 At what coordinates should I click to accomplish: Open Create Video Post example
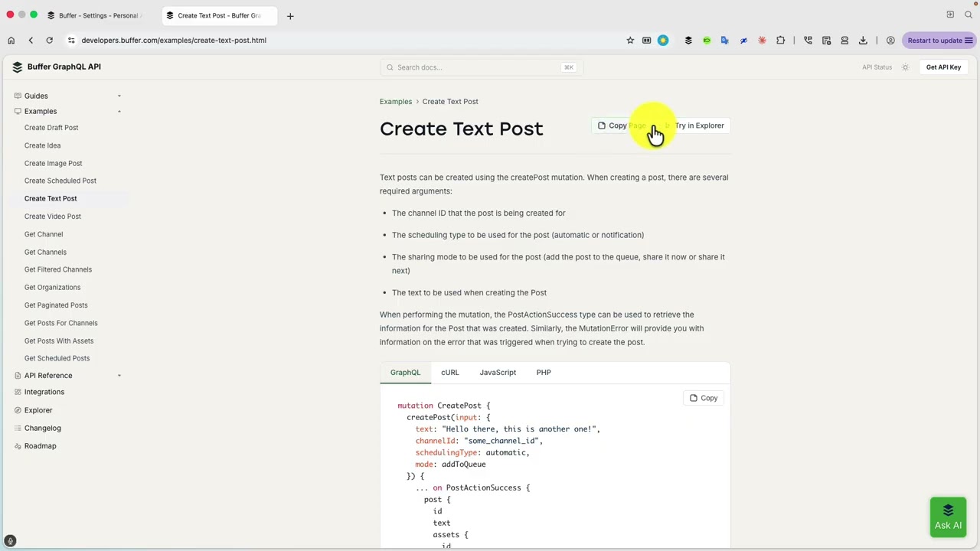tap(53, 217)
